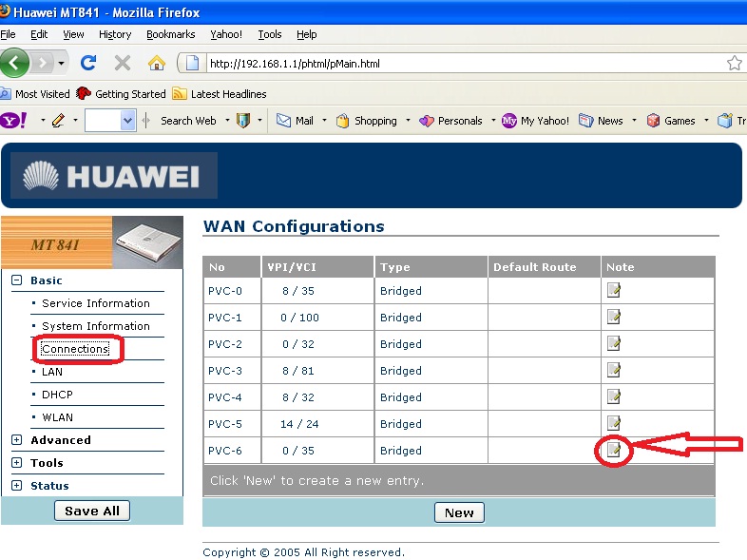The width and height of the screenshot is (747, 560).
Task: Open the back/forward history dropdown arrow
Action: pyautogui.click(x=61, y=63)
